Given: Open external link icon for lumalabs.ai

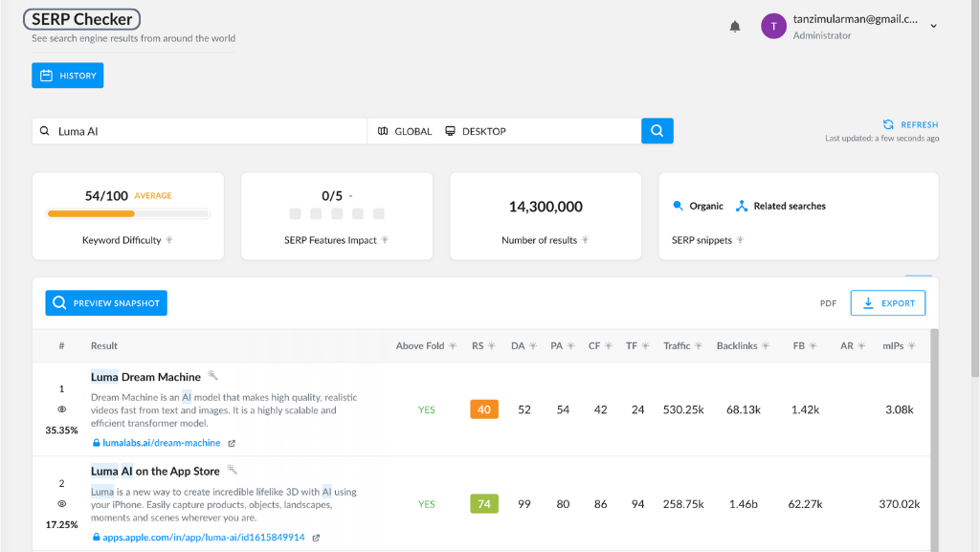Looking at the screenshot, I should [x=232, y=443].
